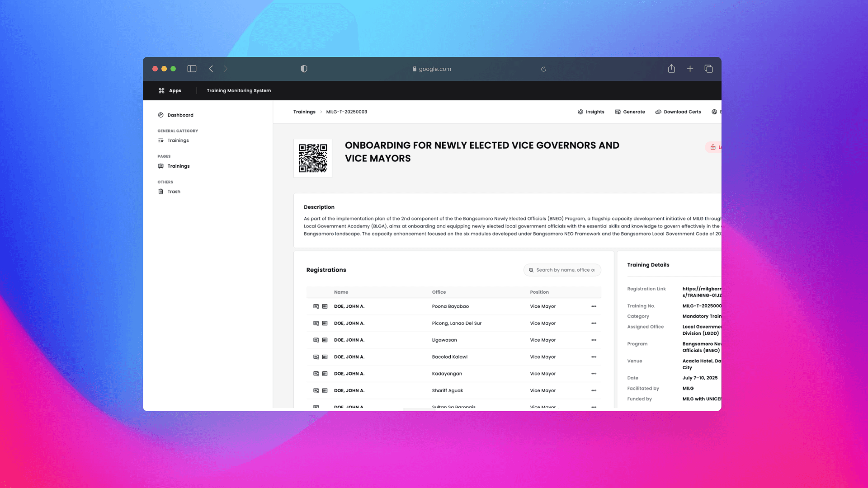Open more options for Poona Bayabao row
Screen dimensions: 868x488
pos(594,306)
